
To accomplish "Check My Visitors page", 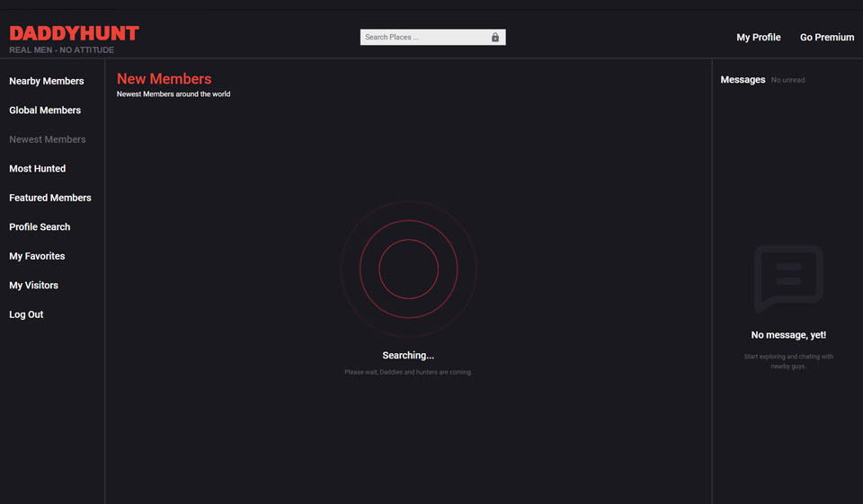I will (x=34, y=286).
